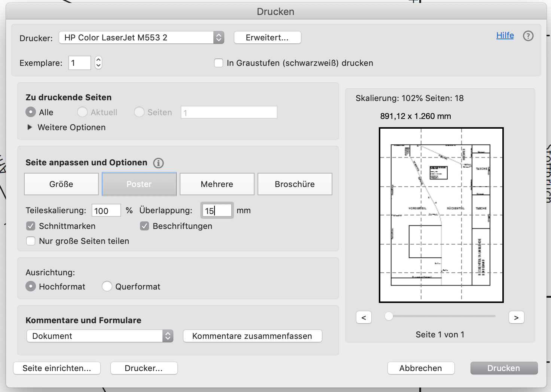Click Kommentare zusammenfassen button
The image size is (551, 392).
tap(253, 336)
